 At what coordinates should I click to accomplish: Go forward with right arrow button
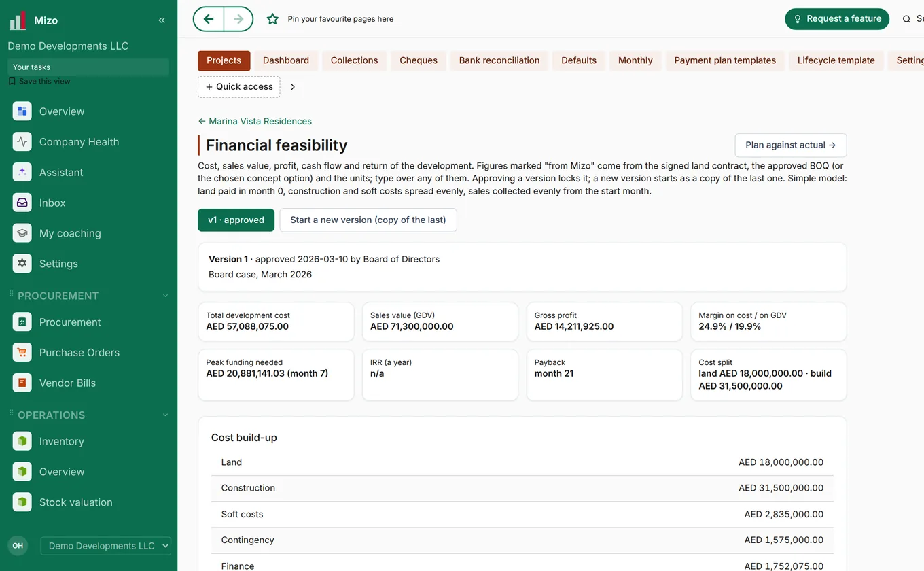[238, 19]
